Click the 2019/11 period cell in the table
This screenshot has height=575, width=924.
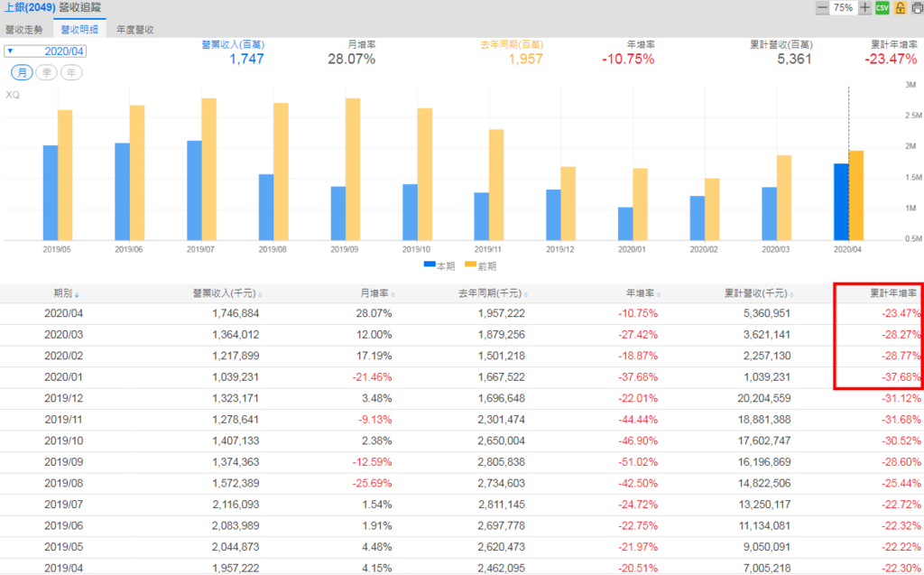(64, 420)
